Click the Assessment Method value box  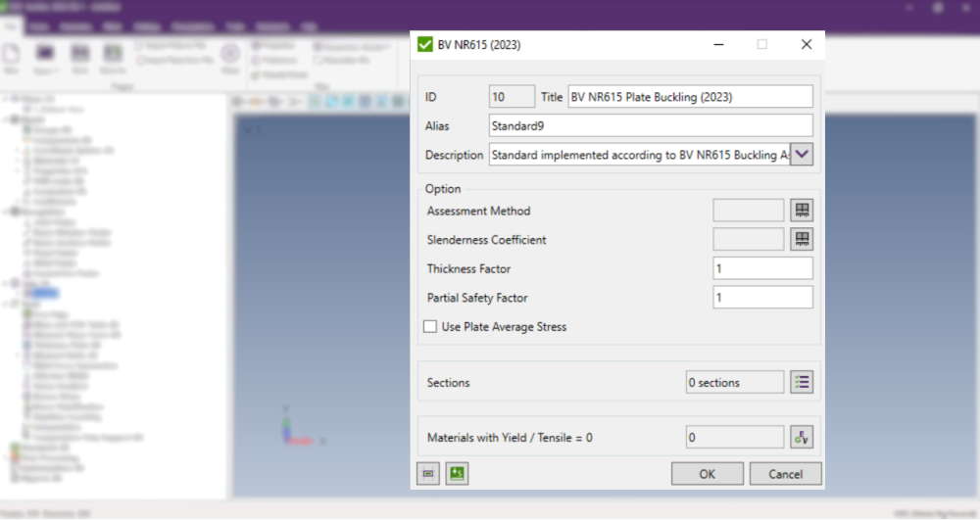[x=749, y=211]
